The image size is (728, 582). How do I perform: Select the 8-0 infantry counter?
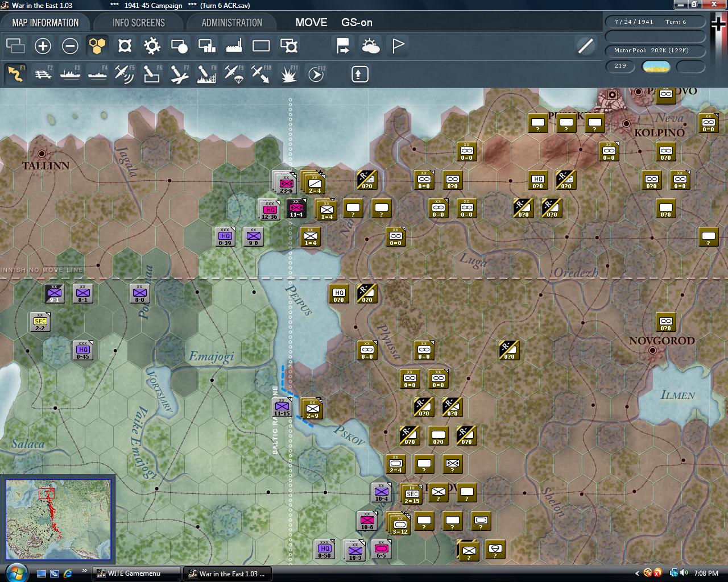(140, 293)
